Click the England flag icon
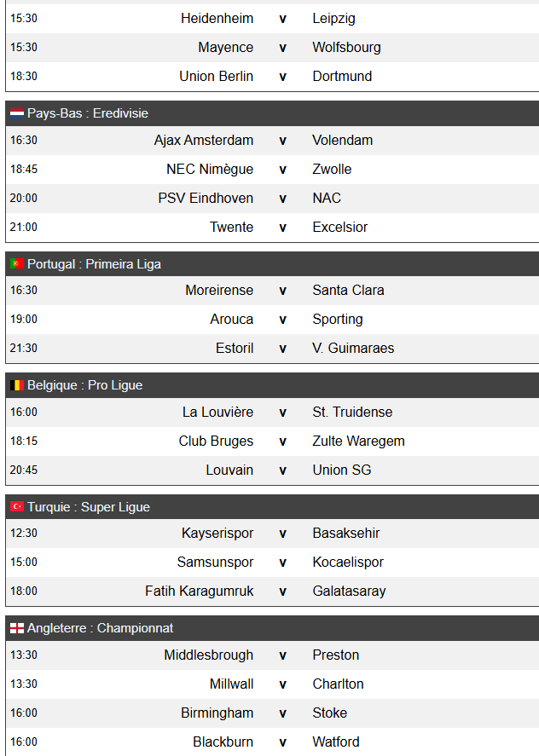 16,628
